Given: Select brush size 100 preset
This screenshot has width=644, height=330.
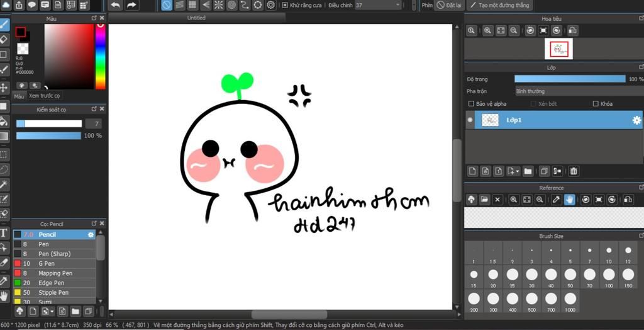Looking at the screenshot, I should 609,277.
